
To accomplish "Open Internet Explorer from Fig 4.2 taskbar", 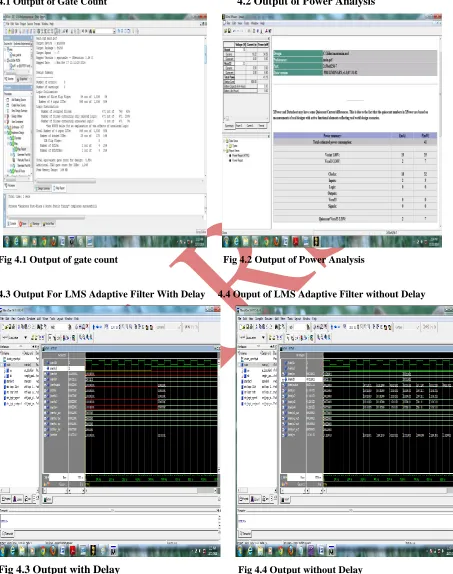I will (237, 241).
